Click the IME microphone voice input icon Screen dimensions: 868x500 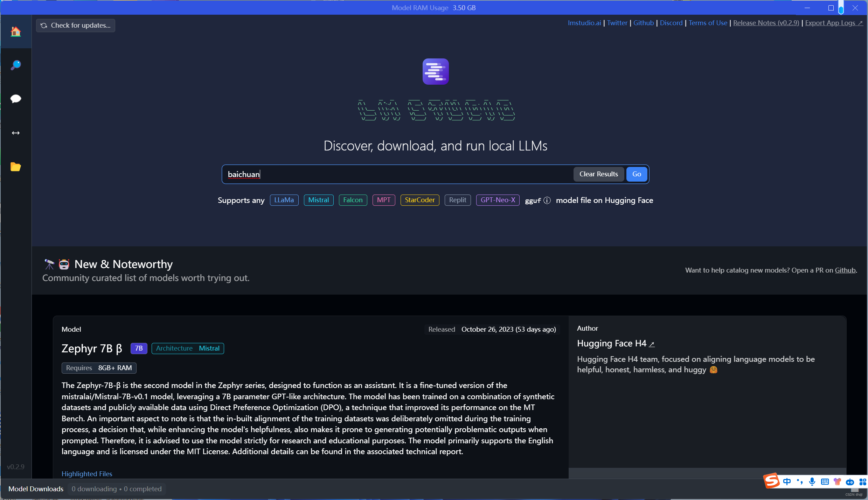coord(812,482)
